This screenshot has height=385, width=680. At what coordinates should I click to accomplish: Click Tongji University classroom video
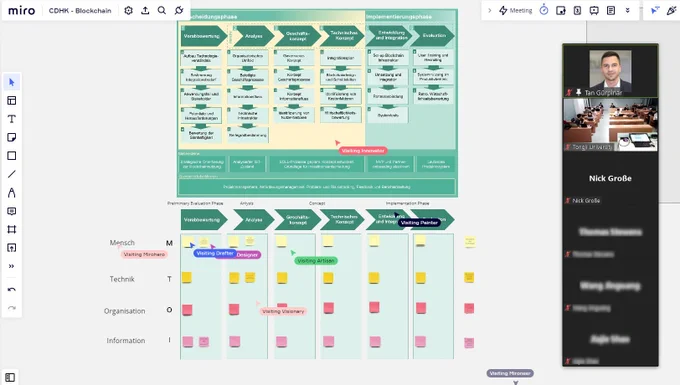(610, 125)
